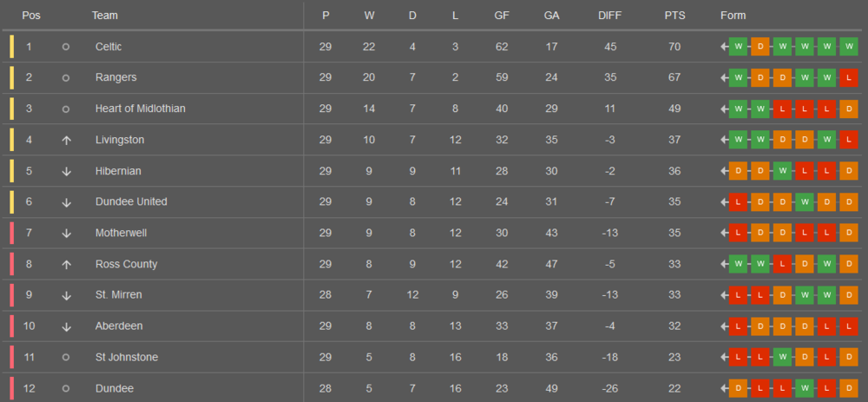Click the yellow position marker beside Celtic

pos(12,47)
